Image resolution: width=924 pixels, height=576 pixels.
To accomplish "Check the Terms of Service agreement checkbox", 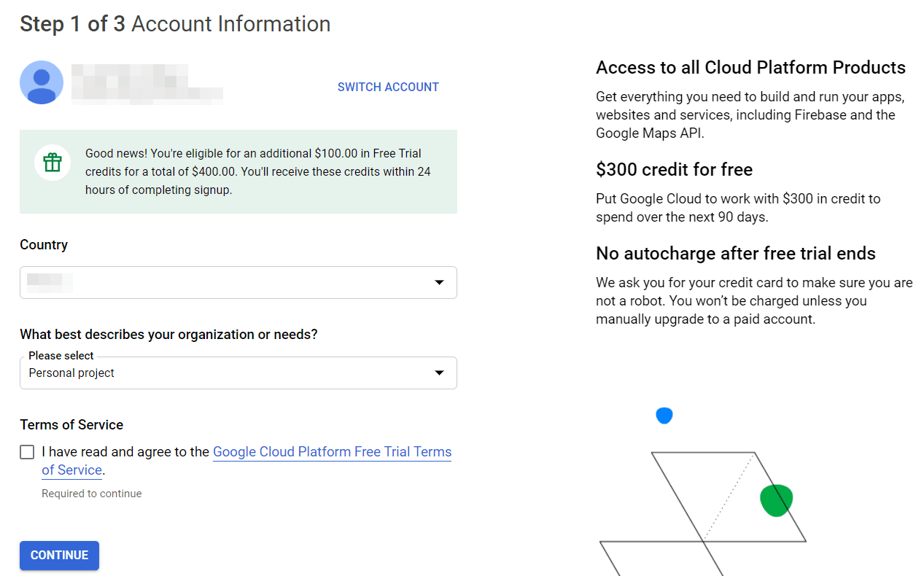I will click(26, 451).
